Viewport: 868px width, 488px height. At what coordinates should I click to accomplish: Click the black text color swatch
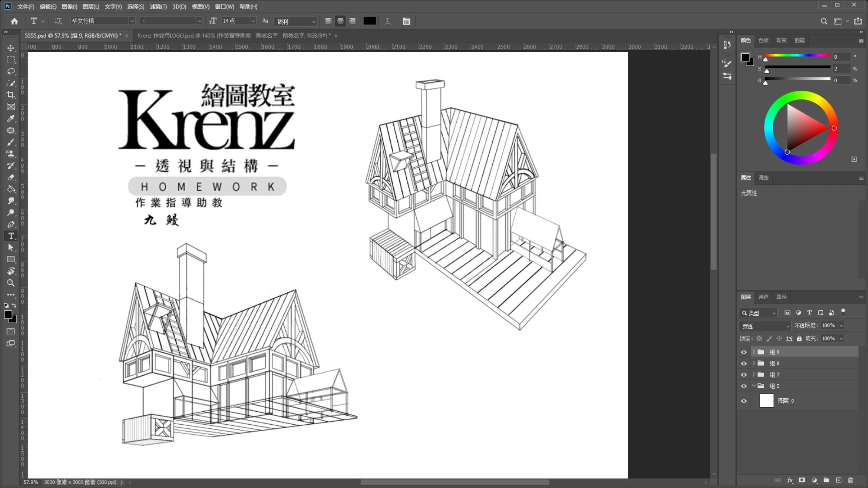click(370, 21)
